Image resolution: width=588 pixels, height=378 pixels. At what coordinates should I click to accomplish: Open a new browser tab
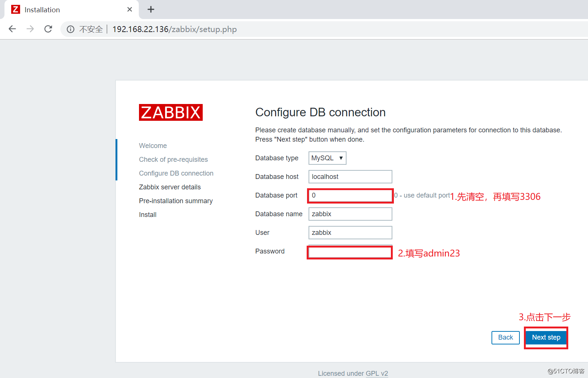(151, 9)
